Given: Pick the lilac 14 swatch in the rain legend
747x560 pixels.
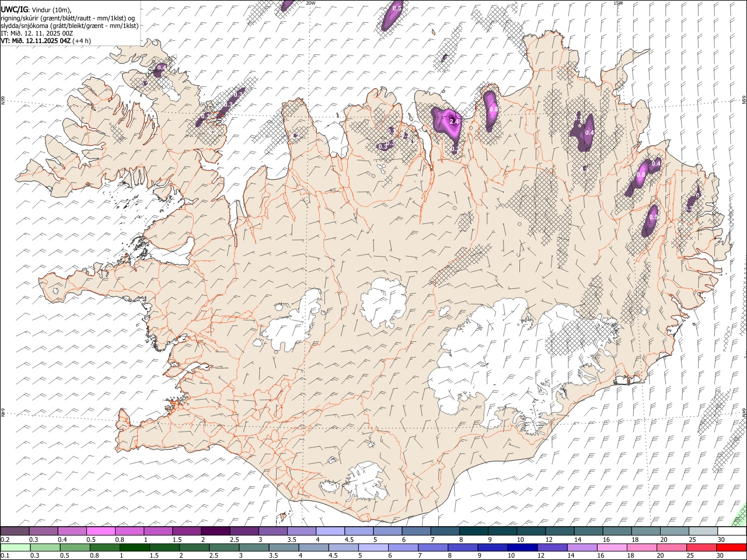Looking at the screenshot, I should (581, 547).
